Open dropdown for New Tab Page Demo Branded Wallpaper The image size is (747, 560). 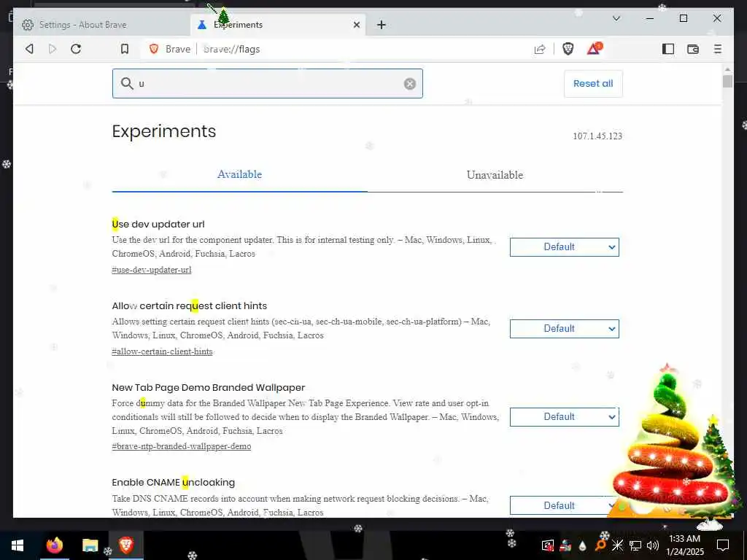pyautogui.click(x=565, y=416)
